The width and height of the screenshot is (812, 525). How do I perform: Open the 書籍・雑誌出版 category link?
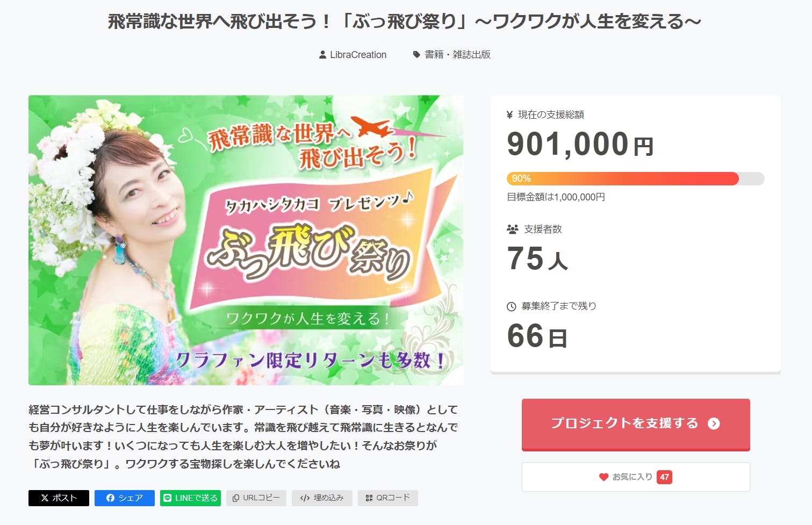tap(457, 55)
